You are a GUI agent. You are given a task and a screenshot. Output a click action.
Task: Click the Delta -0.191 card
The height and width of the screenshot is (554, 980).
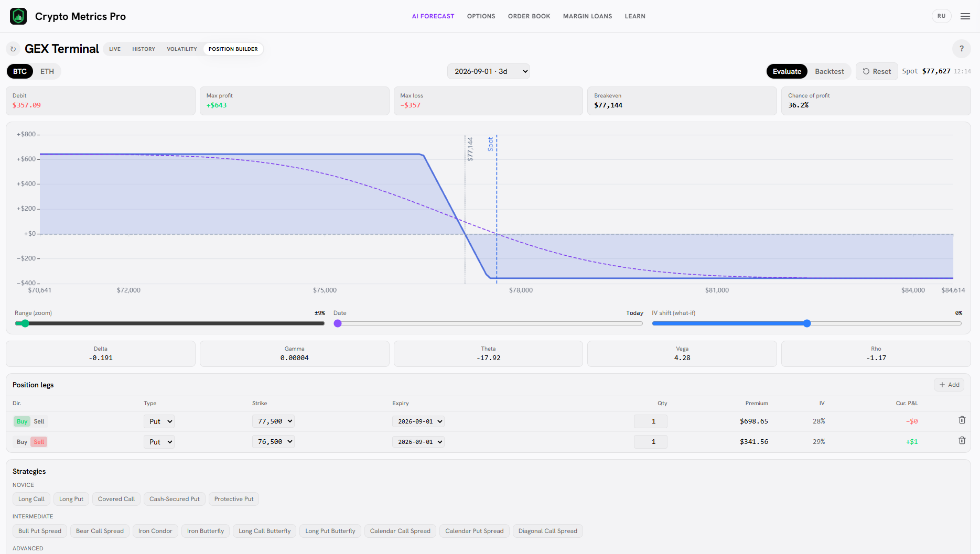101,354
